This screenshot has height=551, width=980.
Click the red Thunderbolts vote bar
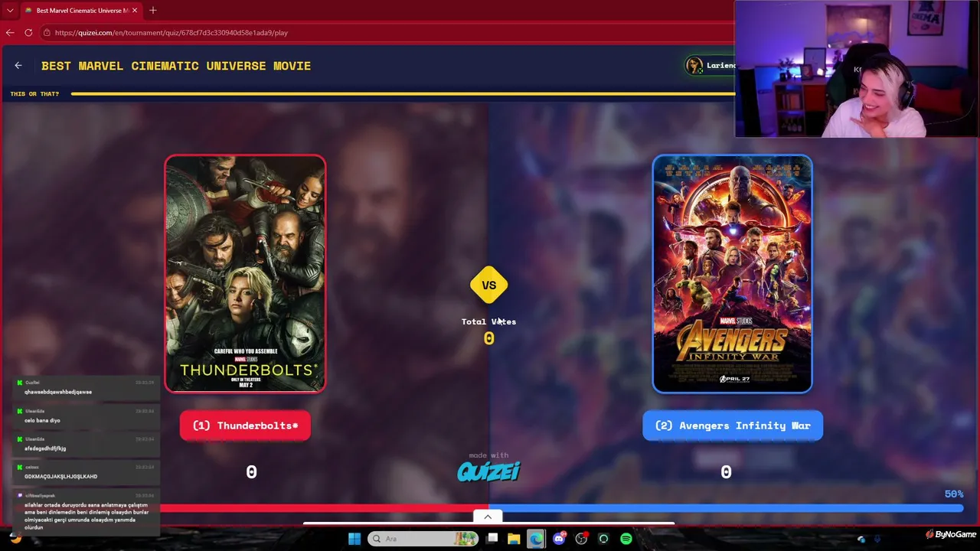point(325,508)
